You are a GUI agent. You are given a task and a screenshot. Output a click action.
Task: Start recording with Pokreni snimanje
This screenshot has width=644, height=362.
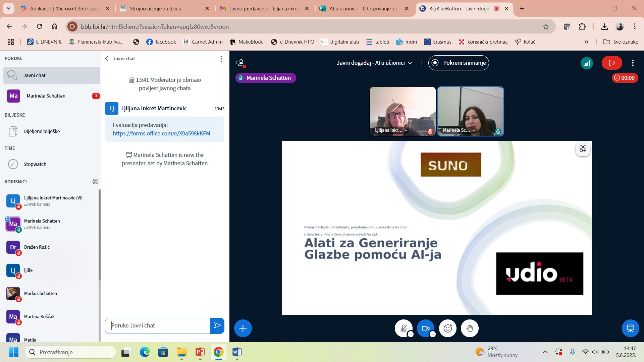pyautogui.click(x=458, y=63)
